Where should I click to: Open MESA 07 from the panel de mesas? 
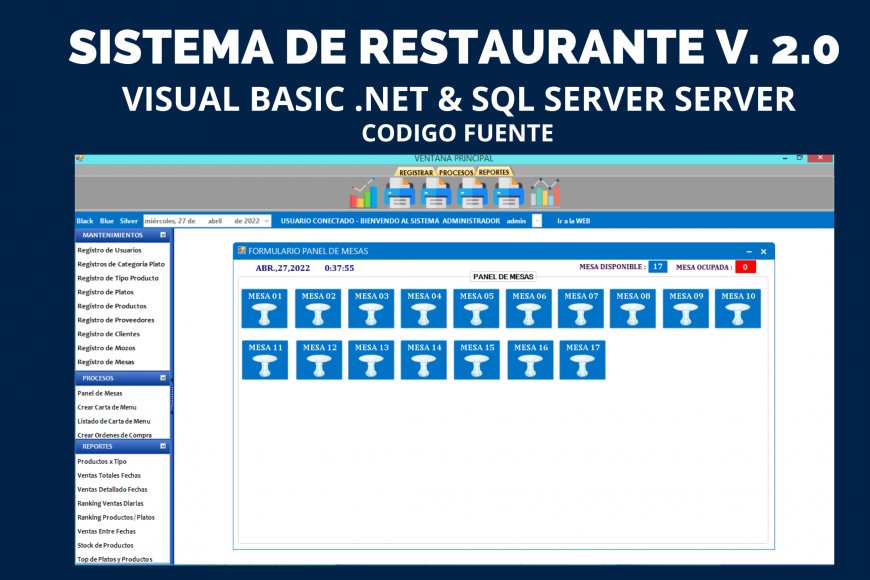(581, 310)
